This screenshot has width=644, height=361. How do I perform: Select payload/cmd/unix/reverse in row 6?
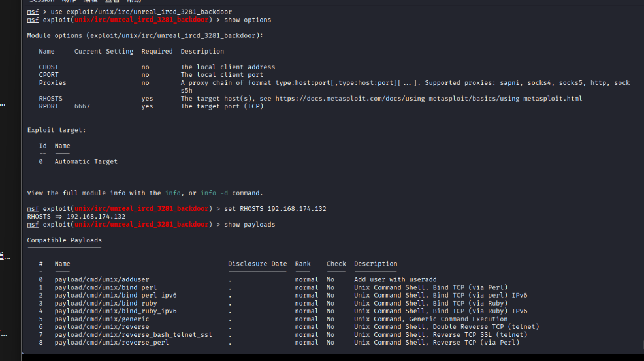[102, 327]
